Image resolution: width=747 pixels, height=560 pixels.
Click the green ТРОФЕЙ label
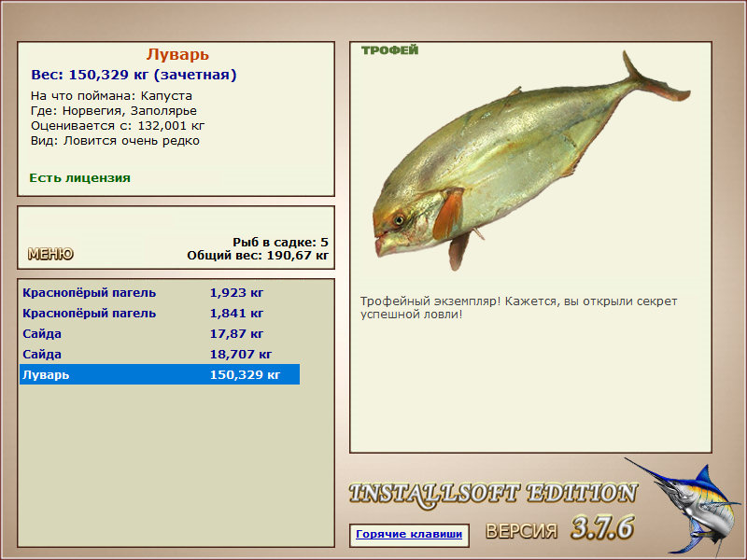(389, 50)
